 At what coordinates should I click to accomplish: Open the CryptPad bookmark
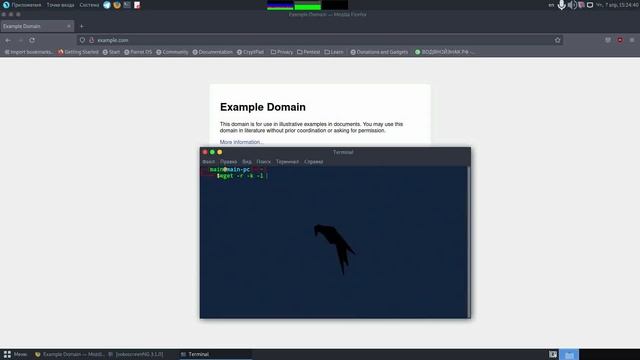click(x=251, y=52)
